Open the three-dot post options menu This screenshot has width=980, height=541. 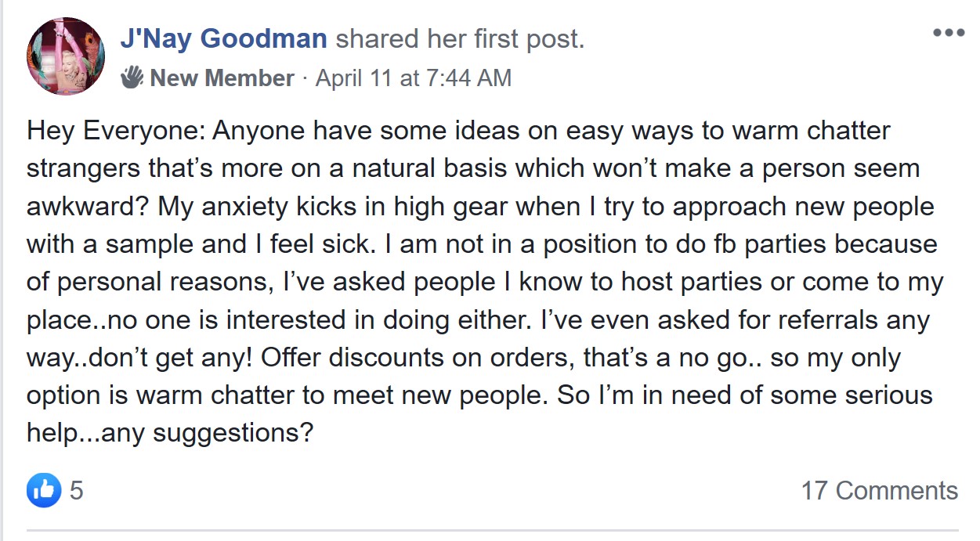(x=949, y=34)
